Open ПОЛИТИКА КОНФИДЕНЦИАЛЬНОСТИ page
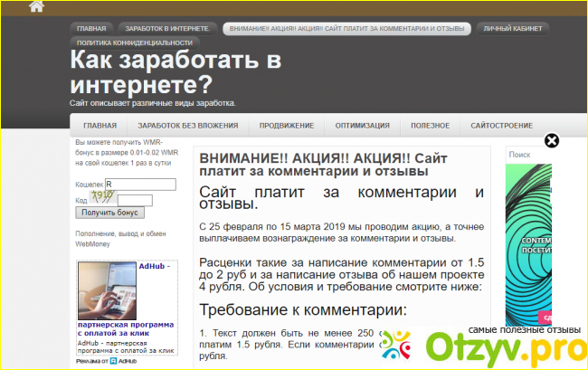This screenshot has height=370, width=588. tap(134, 43)
